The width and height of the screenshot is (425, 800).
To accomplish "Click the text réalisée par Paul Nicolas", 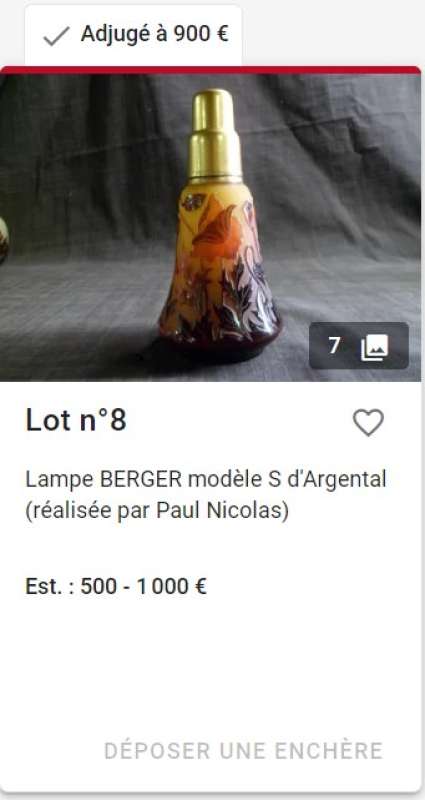I will [x=157, y=511].
